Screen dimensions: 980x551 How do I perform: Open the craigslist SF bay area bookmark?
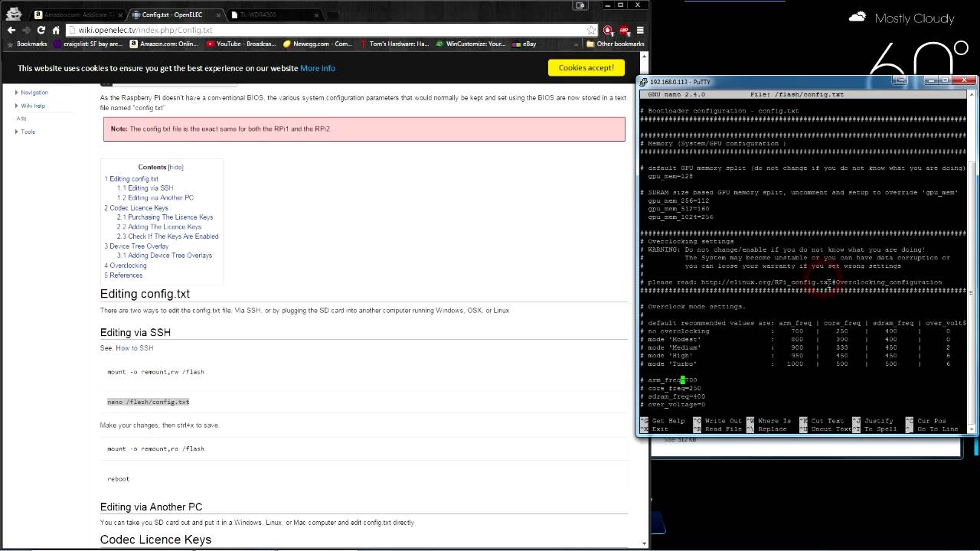click(87, 44)
